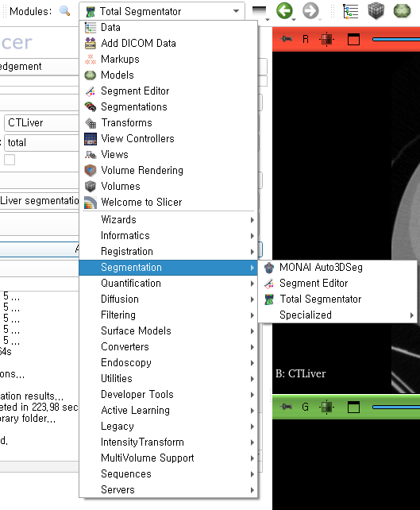
Task: Maximize the Red slice view
Action: pyautogui.click(x=353, y=40)
